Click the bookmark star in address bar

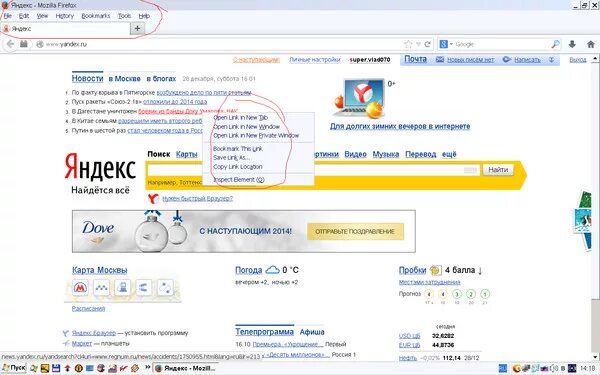tap(408, 44)
